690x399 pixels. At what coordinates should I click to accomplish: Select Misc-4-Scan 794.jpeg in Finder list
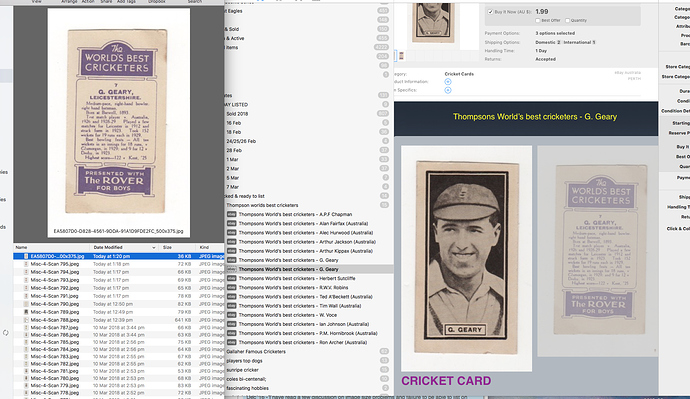click(x=119, y=272)
